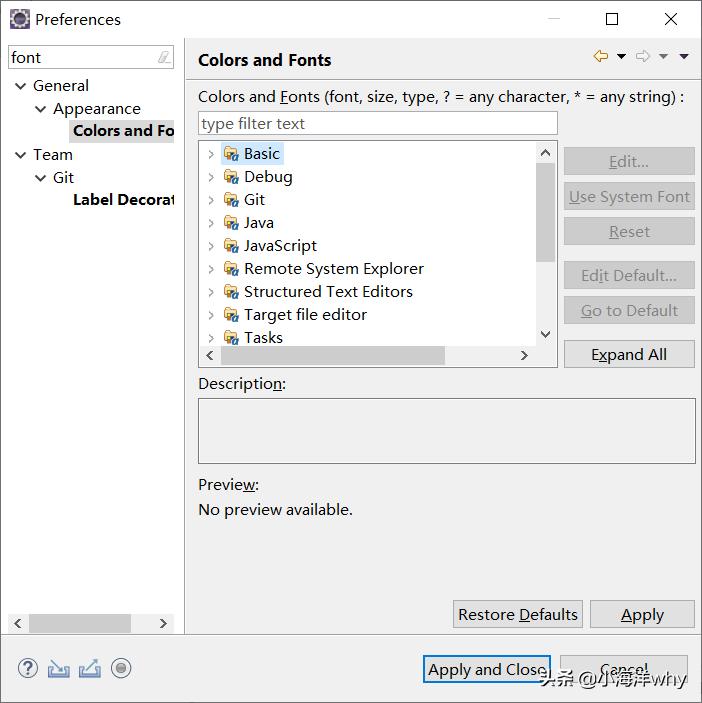Collapse the Git node under Team
Image resolution: width=702 pixels, height=703 pixels.
40,178
